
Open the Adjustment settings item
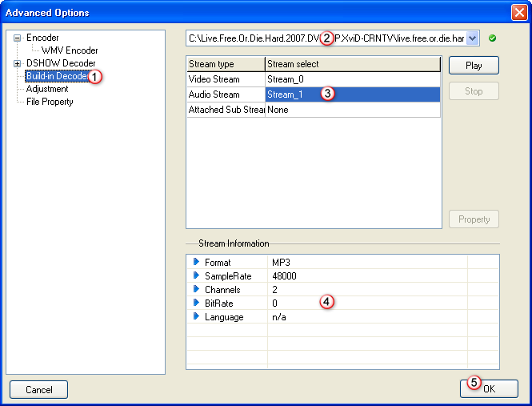point(47,89)
